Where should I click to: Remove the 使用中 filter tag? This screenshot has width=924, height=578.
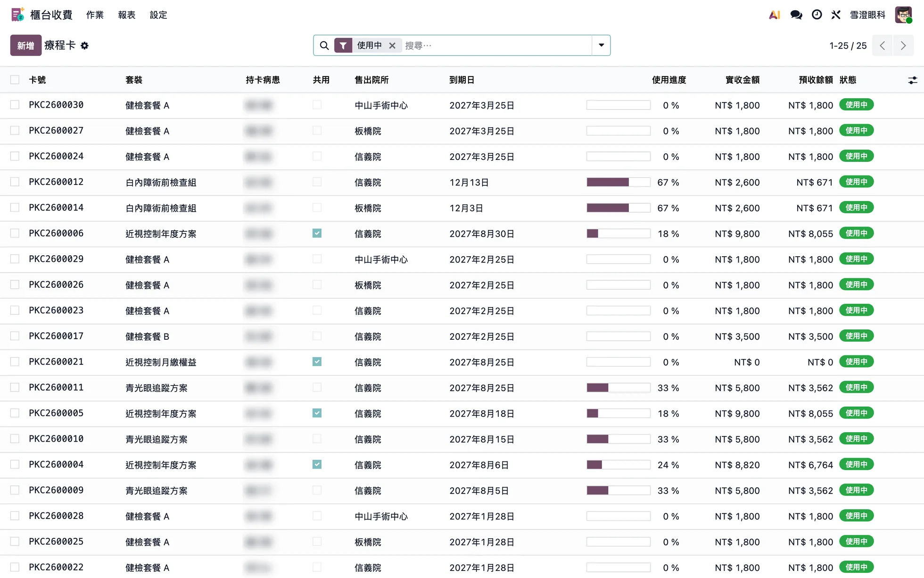pyautogui.click(x=392, y=45)
